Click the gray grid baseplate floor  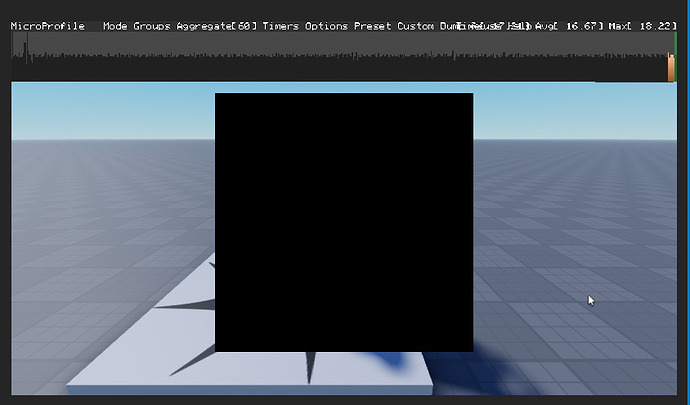point(572,220)
